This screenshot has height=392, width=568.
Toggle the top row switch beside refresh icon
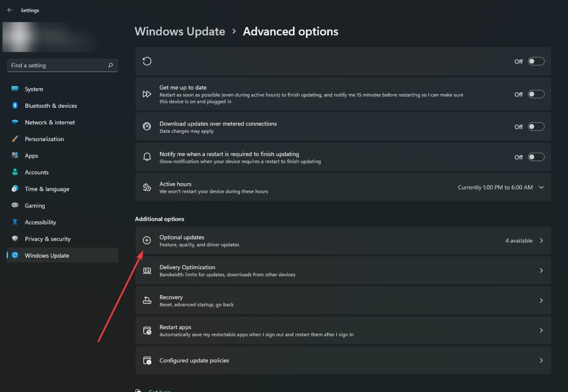pyautogui.click(x=536, y=61)
